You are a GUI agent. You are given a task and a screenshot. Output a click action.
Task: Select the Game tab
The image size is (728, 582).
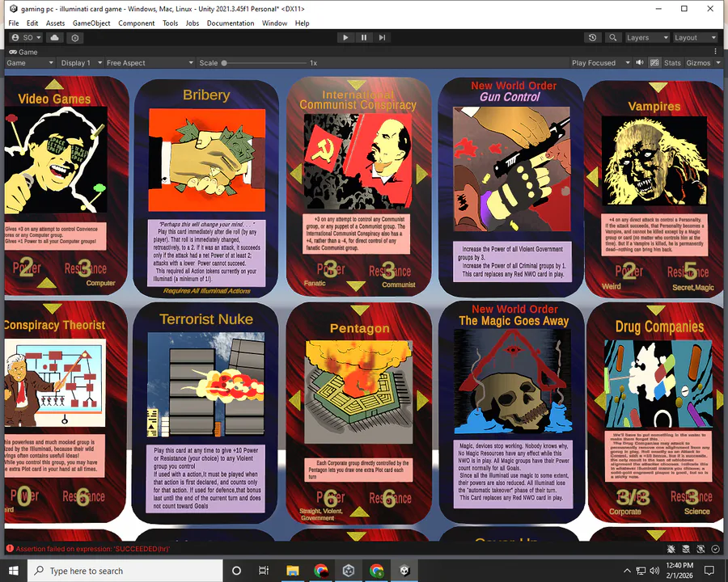[x=23, y=52]
